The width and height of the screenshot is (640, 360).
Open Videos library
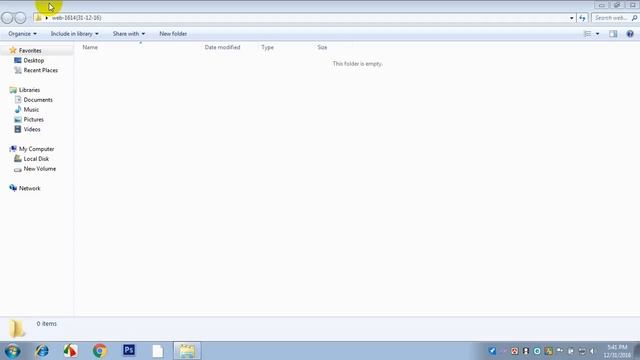(32, 129)
